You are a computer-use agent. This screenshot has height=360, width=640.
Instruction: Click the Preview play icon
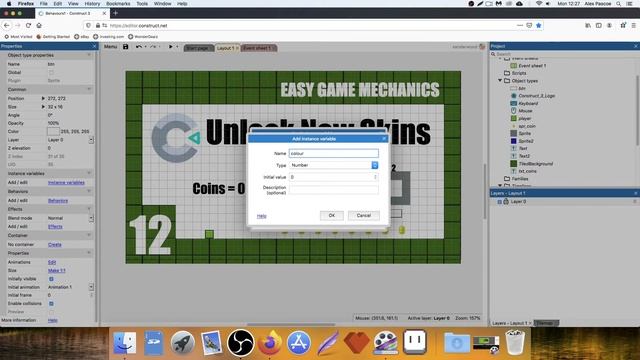point(171,47)
